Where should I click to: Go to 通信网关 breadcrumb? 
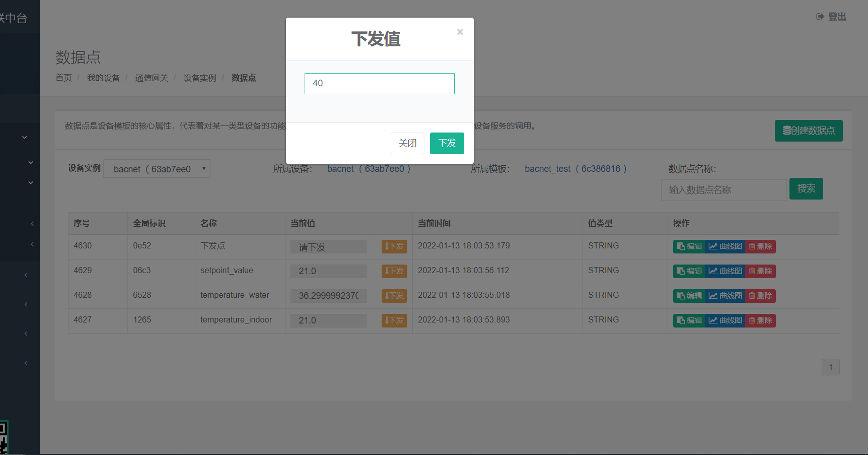point(152,78)
